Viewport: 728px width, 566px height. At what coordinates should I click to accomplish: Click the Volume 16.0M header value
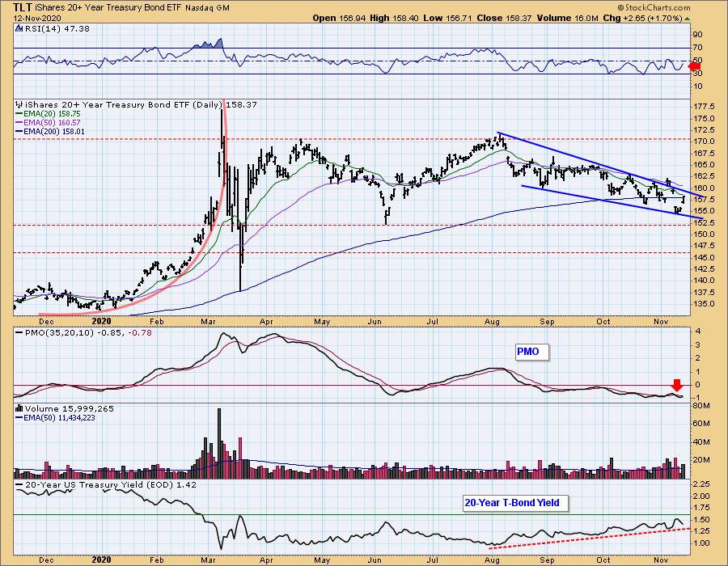click(568, 18)
